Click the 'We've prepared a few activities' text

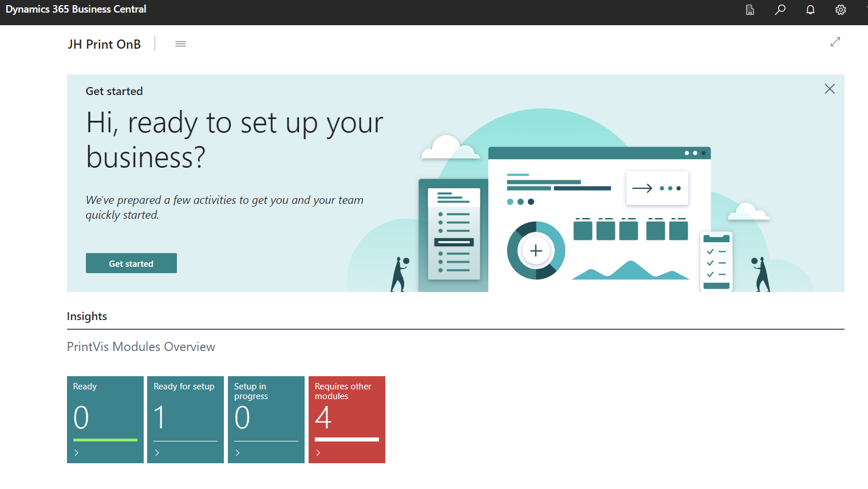coord(224,207)
